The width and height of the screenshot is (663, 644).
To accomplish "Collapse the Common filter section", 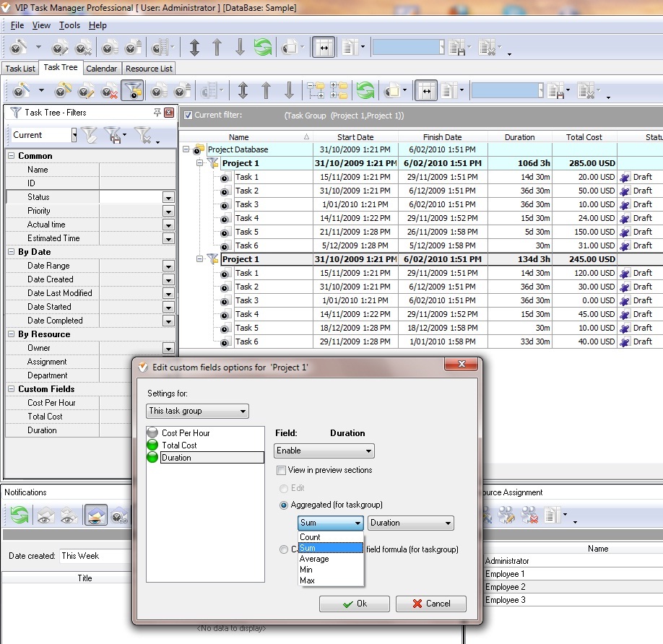I will pos(12,156).
